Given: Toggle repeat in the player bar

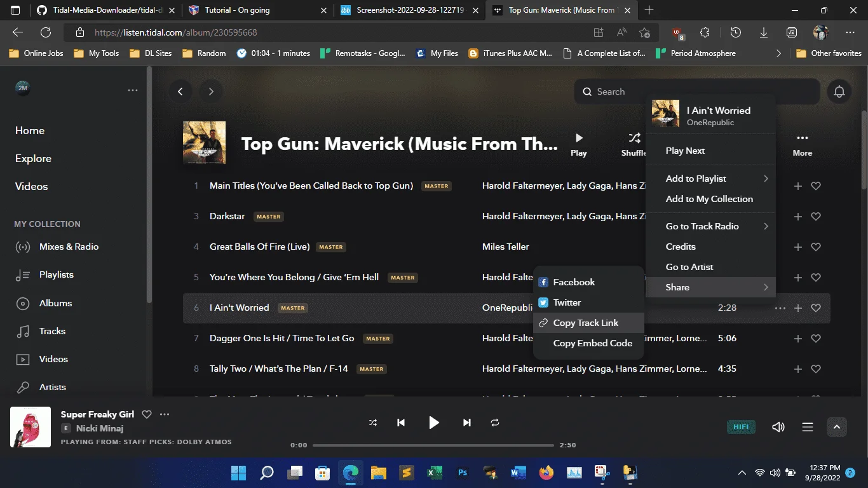Looking at the screenshot, I should click(495, 423).
